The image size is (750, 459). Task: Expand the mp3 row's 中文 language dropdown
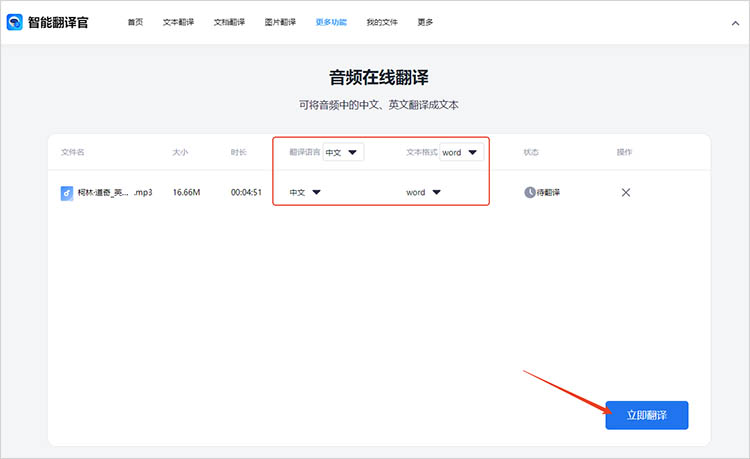[305, 192]
